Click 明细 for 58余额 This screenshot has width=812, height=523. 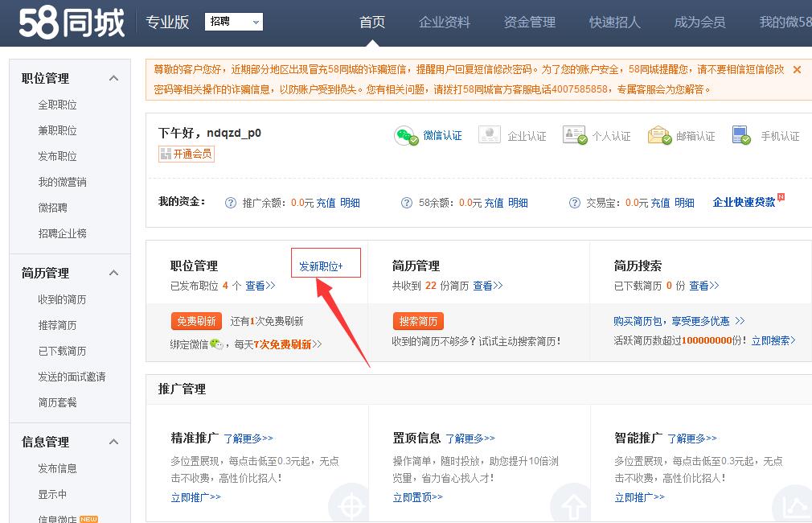(x=518, y=203)
